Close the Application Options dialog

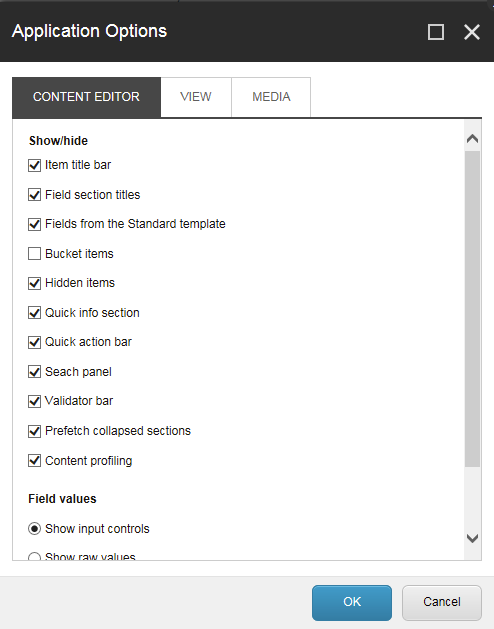(472, 32)
